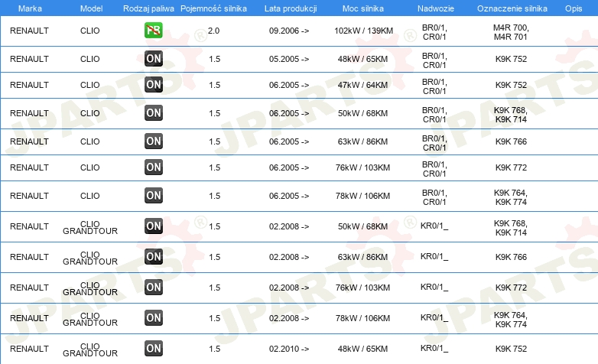598x364 pixels.
Task: Select the 102kW / 139KM power cell
Action: tap(363, 31)
